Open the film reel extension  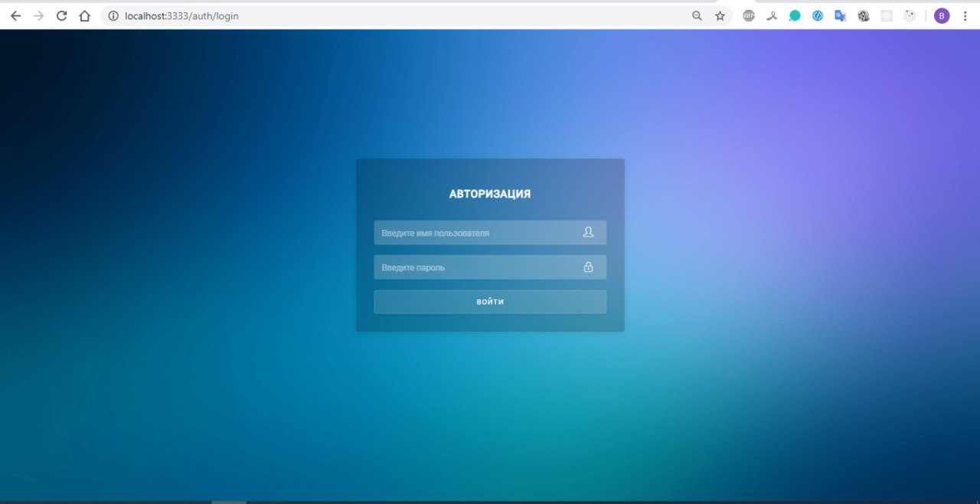point(864,15)
